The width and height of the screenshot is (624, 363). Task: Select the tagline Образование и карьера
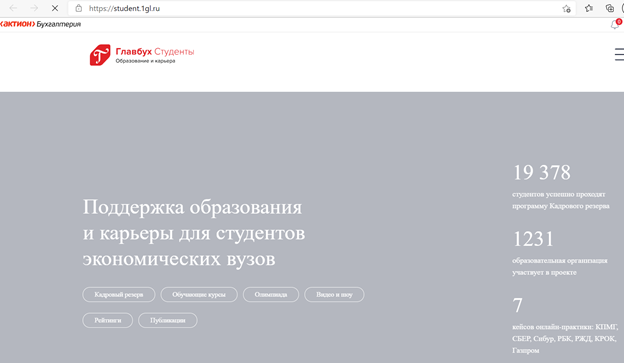[145, 61]
